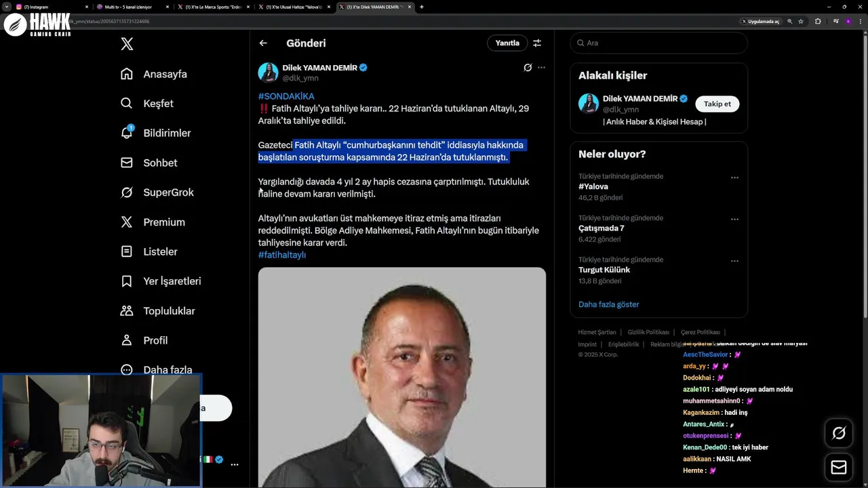
Task: Open the Anasayfa home icon
Action: pyautogui.click(x=127, y=74)
